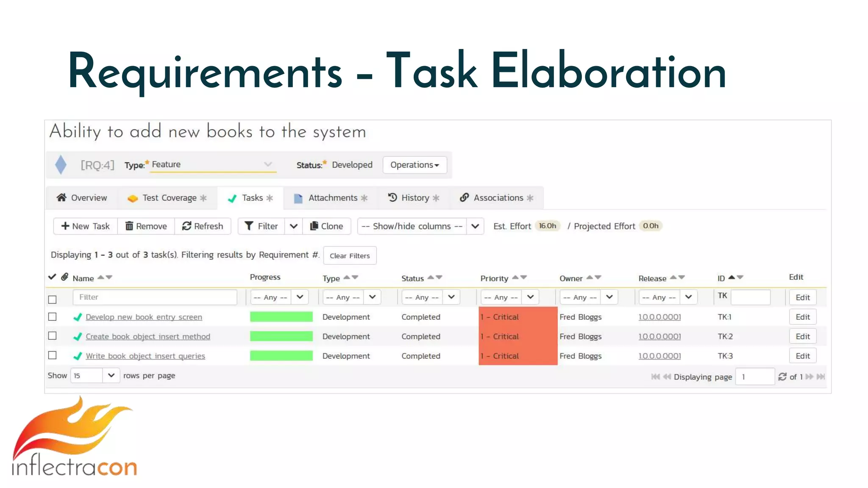The height and width of the screenshot is (488, 868).
Task: Click the Clone button
Action: point(327,226)
